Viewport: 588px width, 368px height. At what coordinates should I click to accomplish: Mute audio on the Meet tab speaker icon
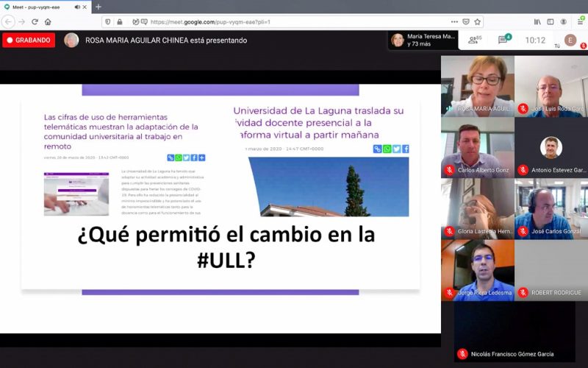[x=77, y=7]
